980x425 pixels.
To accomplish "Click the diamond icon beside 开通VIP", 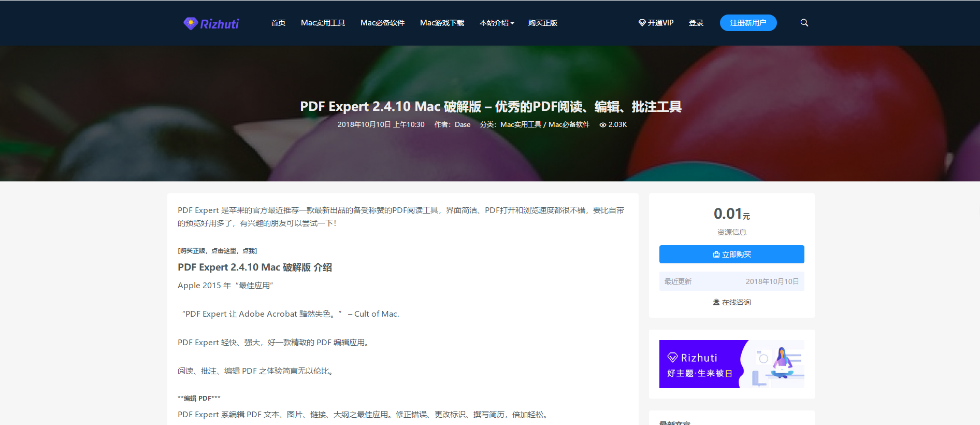I will (642, 23).
